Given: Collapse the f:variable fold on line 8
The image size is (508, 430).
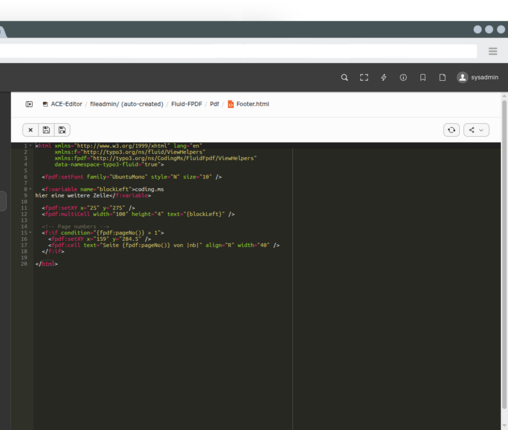Looking at the screenshot, I should (31, 189).
